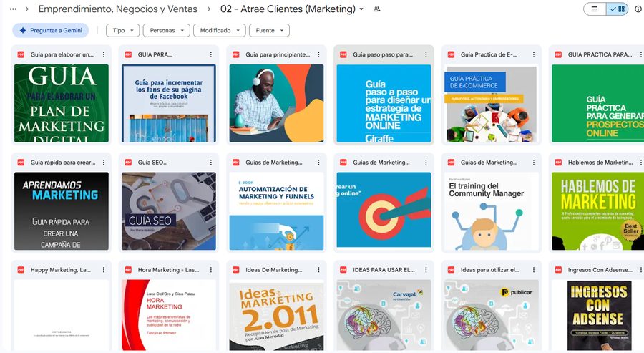The image size is (644, 353).
Task: Open more options for 'GUIA PARA...' file
Action: click(210, 54)
